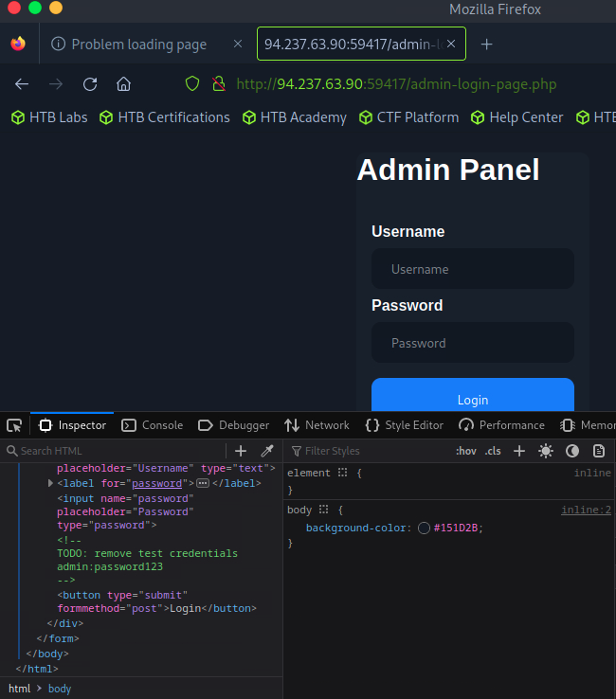616x699 pixels.
Task: Click the eyedropper color picker icon
Action: [267, 451]
